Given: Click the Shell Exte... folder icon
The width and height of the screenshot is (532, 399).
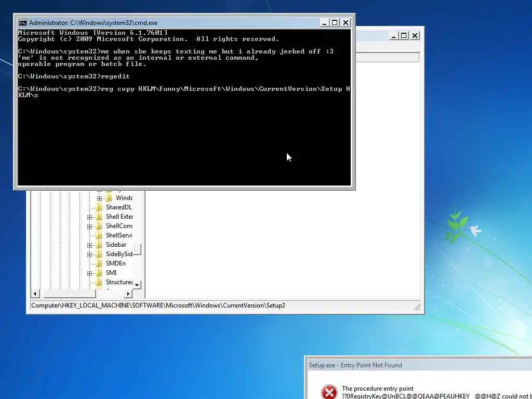Looking at the screenshot, I should point(99,217).
